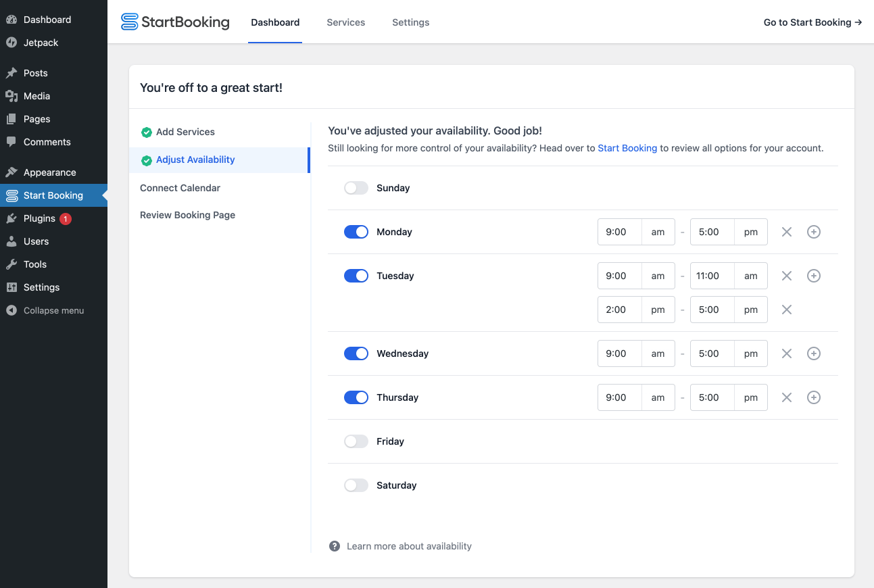The image size is (874, 588).
Task: Enable availability for Sunday
Action: point(356,188)
